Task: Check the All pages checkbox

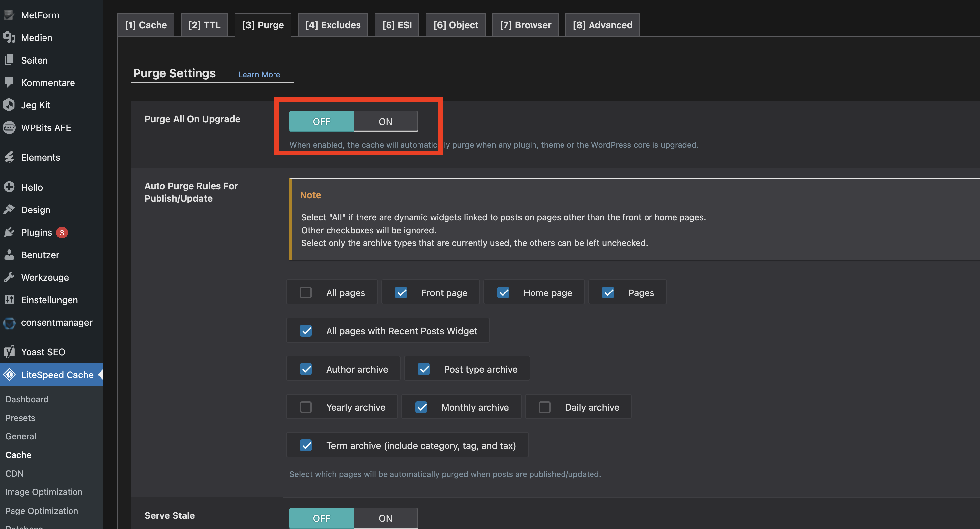Action: click(x=305, y=292)
